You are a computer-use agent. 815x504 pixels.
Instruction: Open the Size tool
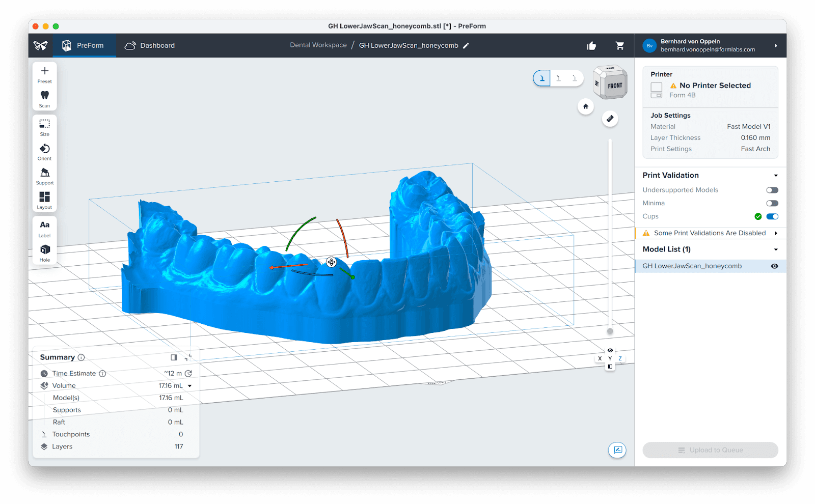point(44,126)
